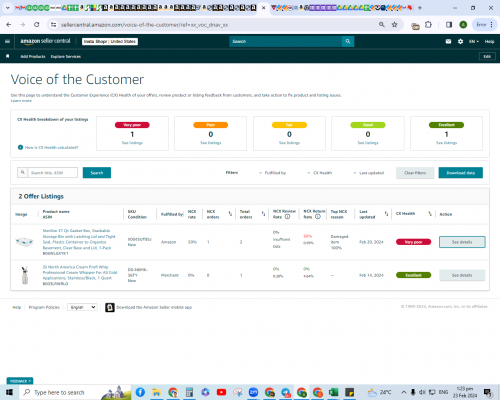Click the Download data button

(x=461, y=173)
